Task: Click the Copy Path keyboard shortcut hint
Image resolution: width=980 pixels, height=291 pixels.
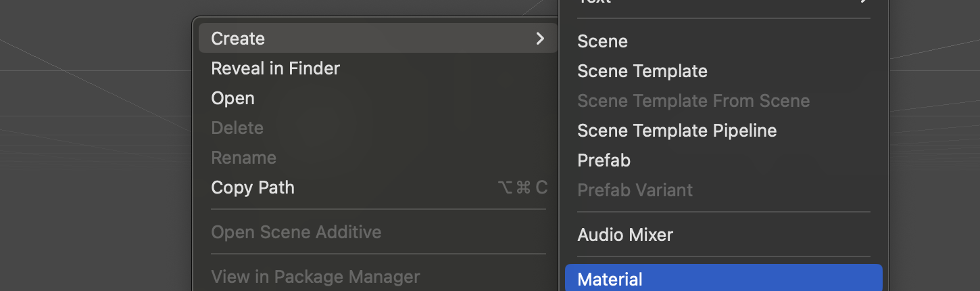Action: point(522,187)
